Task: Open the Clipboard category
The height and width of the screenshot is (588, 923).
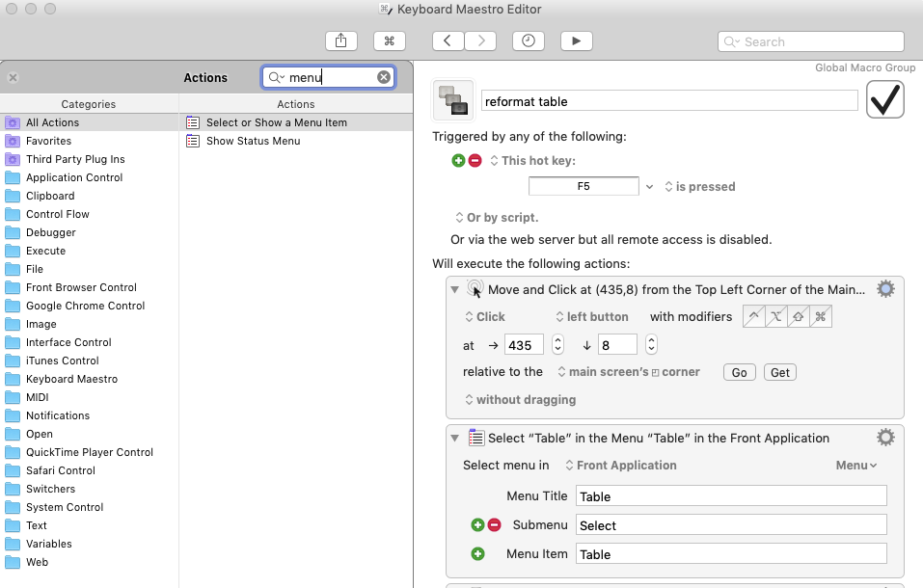Action: click(x=90, y=196)
